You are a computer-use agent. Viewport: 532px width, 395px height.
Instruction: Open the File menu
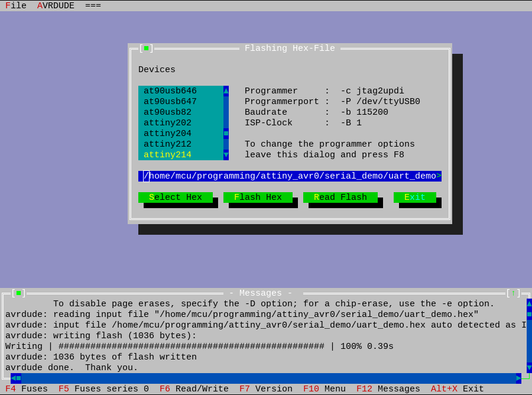16,5
